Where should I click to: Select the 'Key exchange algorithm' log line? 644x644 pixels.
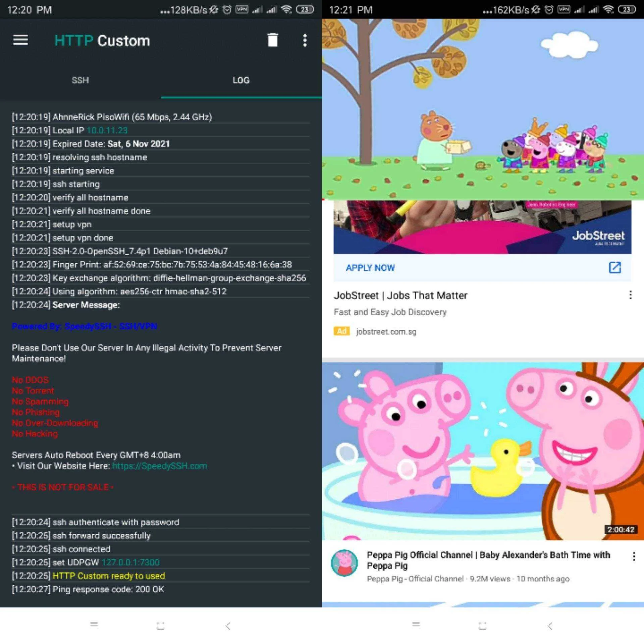pyautogui.click(x=159, y=278)
